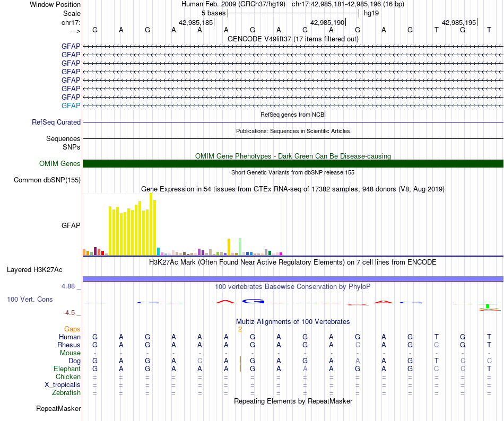
Task: Click the hg19 label beside scale bar
Action: pos(371,13)
